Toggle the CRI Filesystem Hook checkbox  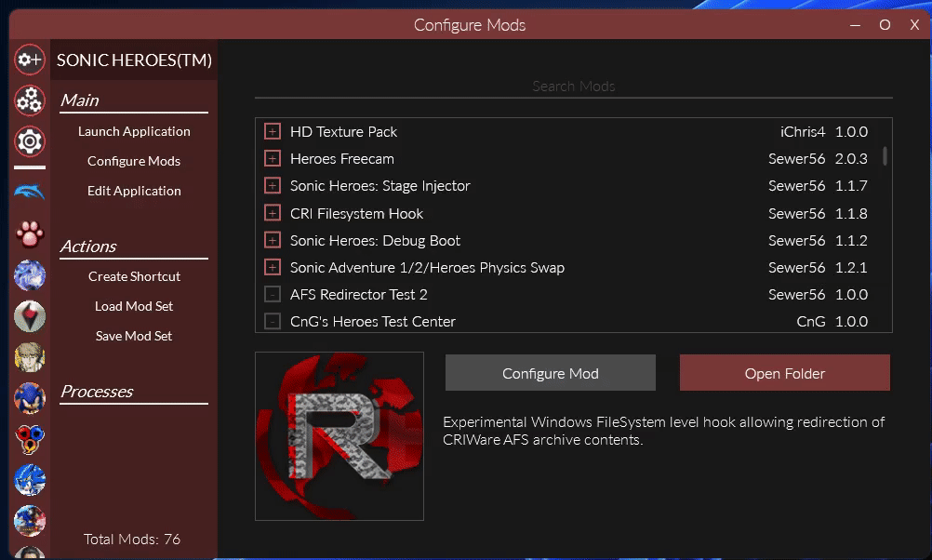click(x=273, y=213)
